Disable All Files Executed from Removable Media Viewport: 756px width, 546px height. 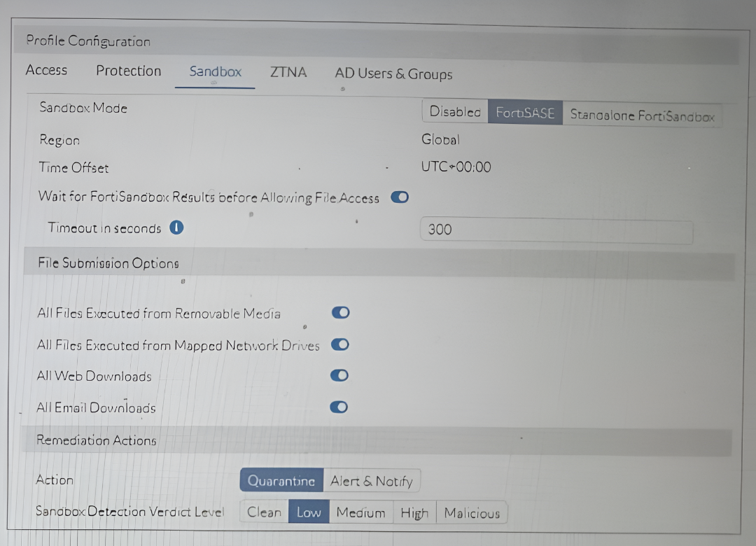[340, 312]
